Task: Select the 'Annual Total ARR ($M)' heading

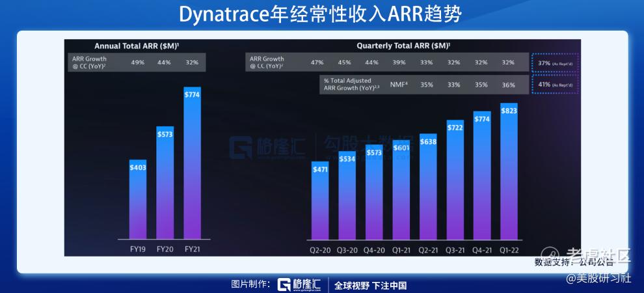Action: [137, 46]
